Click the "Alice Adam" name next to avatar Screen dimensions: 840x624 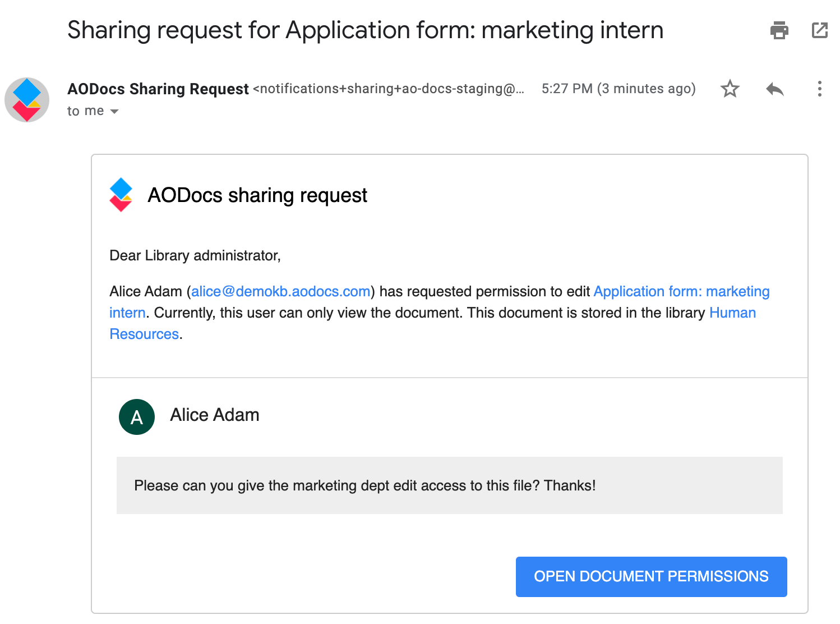(215, 415)
